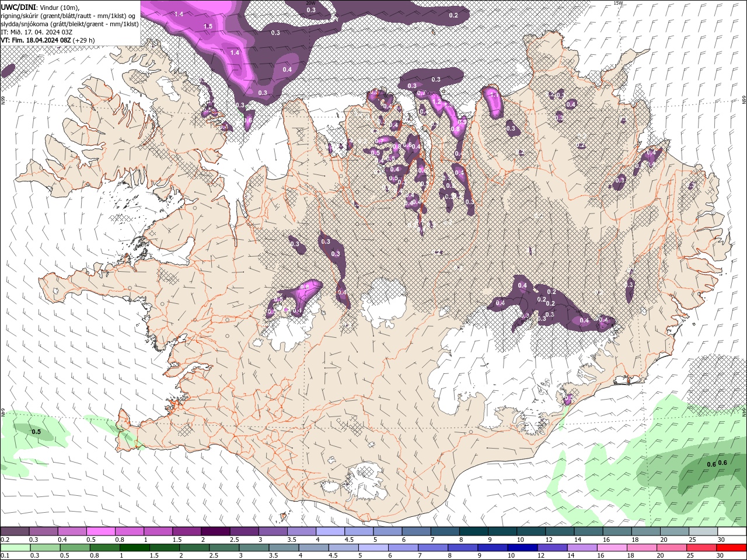Click the 1.1 value in the pink snow patch
Viewport: 747px width, 560px height.
coord(494,94)
